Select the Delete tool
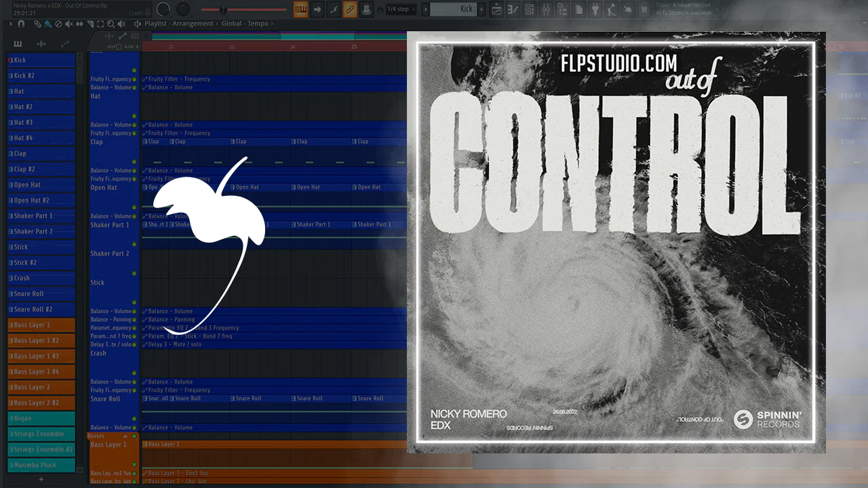Image resolution: width=868 pixels, height=488 pixels. (x=58, y=24)
